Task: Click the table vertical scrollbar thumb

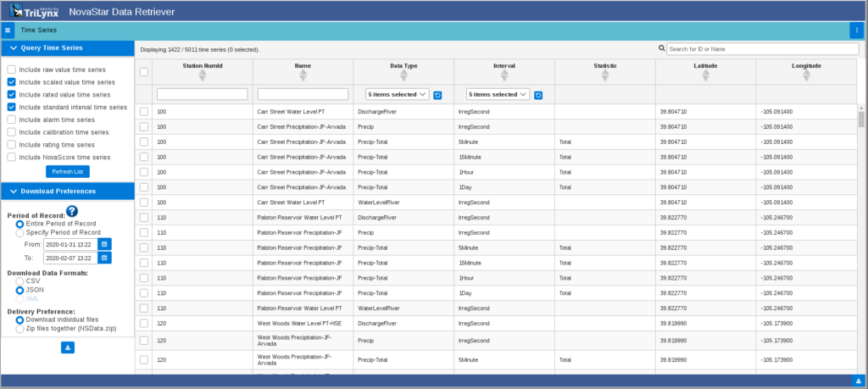Action: [861, 119]
